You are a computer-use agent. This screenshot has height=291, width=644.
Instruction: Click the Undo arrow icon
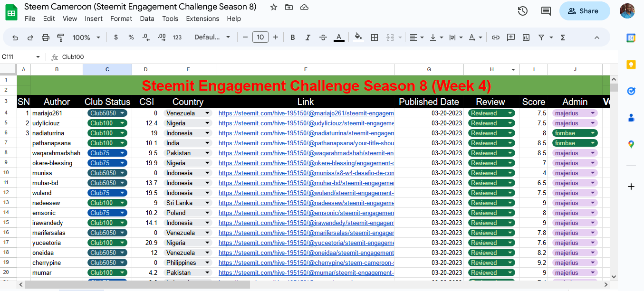click(x=15, y=38)
